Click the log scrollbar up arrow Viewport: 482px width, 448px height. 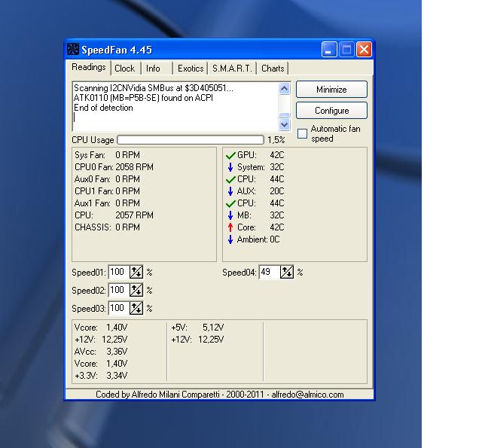pos(285,89)
